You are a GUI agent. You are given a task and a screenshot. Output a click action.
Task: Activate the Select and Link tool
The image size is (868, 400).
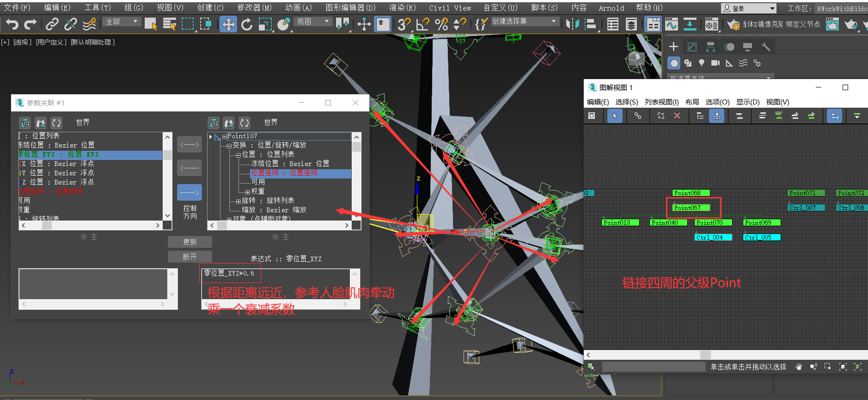tap(52, 24)
